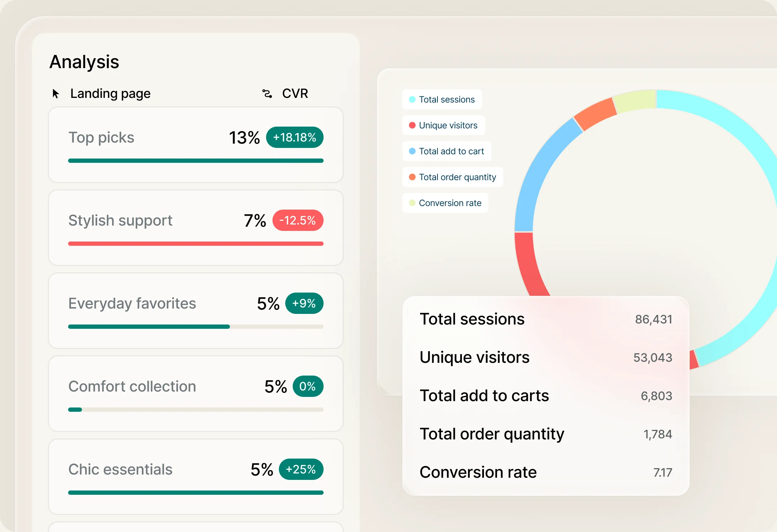The image size is (777, 532).
Task: Select the Total add to carts row label
Action: 485,395
